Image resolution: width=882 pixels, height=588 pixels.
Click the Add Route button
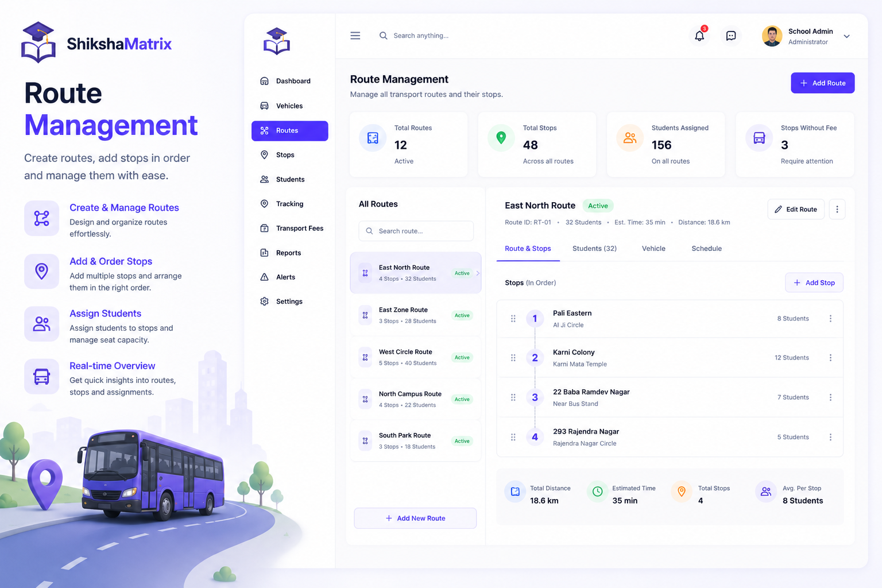point(822,83)
